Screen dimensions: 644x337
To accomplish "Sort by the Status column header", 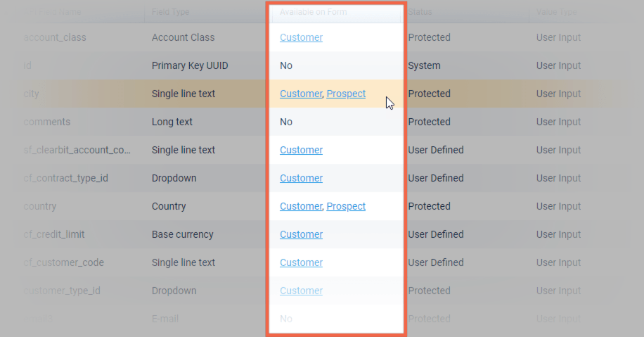I will pyautogui.click(x=420, y=12).
